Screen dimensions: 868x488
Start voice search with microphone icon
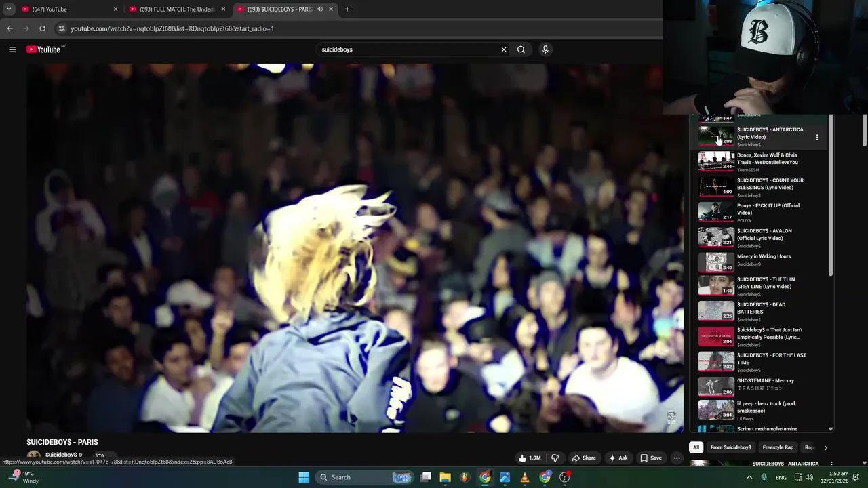coord(545,49)
